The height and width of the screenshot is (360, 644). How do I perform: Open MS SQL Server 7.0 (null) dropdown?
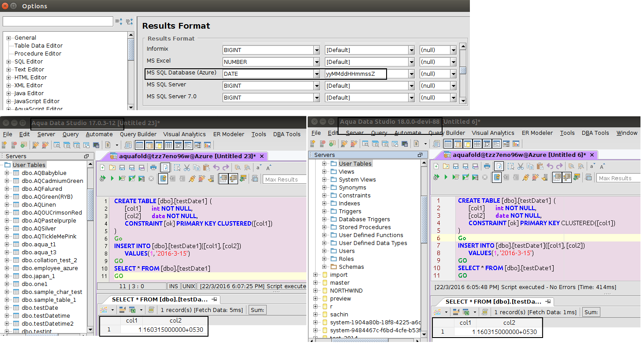pyautogui.click(x=453, y=98)
